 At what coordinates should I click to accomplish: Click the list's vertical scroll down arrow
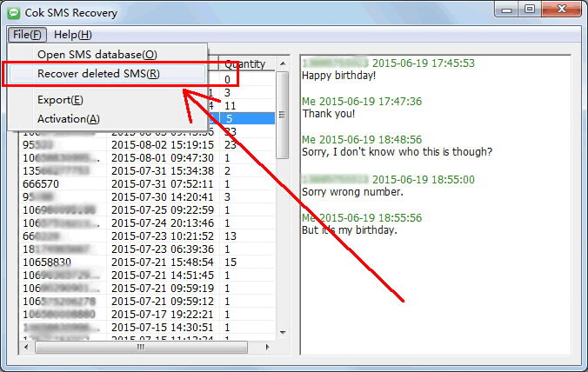click(x=283, y=332)
